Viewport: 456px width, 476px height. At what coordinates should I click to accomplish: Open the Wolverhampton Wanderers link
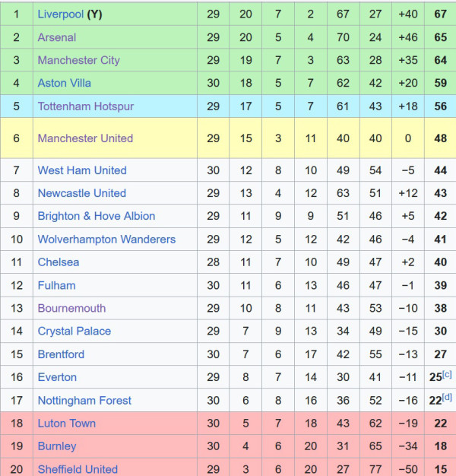coord(106,240)
